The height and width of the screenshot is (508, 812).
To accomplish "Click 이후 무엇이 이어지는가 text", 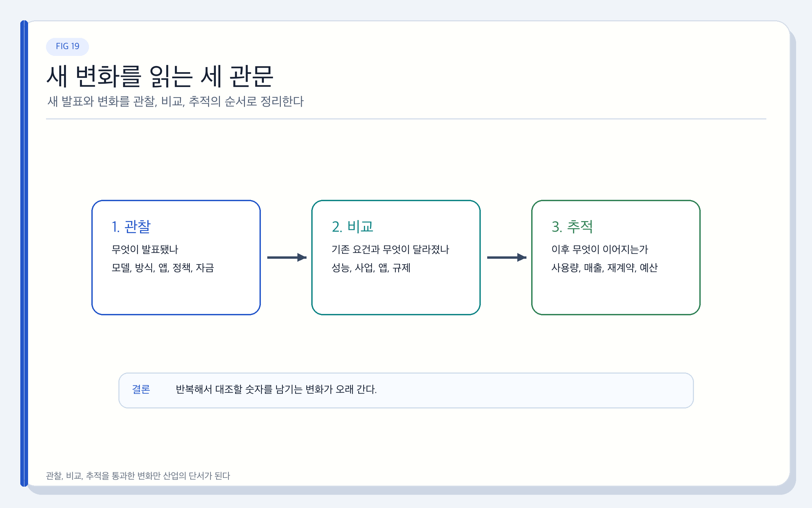I will 600,250.
